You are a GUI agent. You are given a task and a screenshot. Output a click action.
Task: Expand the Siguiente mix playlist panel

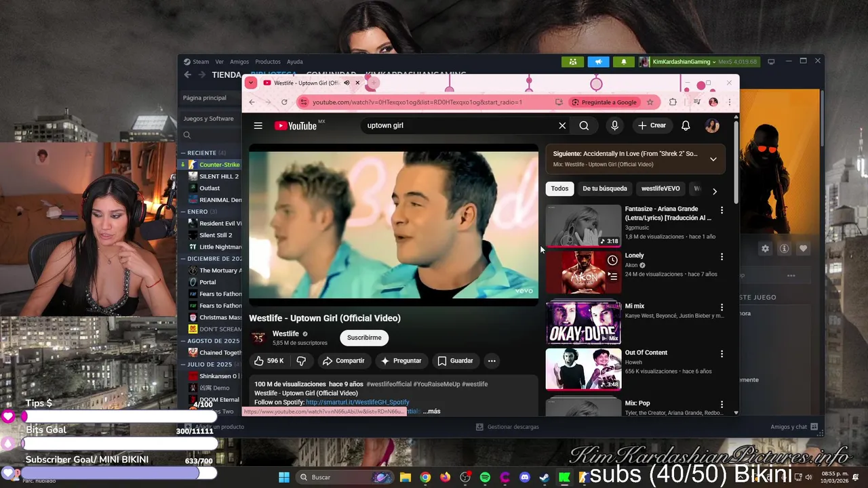coord(713,159)
